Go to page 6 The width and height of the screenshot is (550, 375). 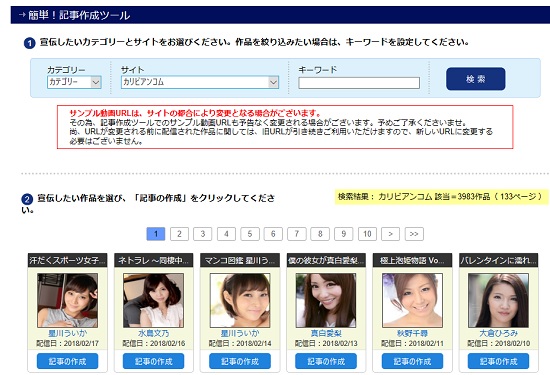click(273, 234)
